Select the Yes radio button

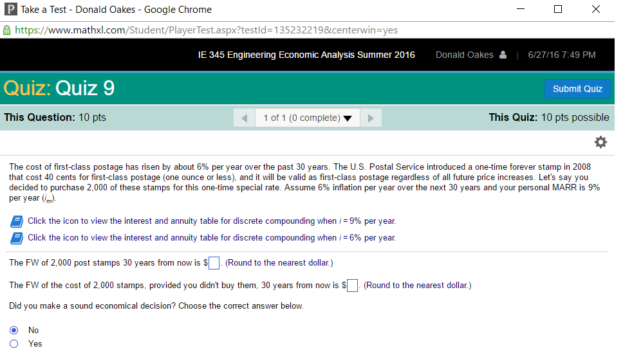click(14, 344)
